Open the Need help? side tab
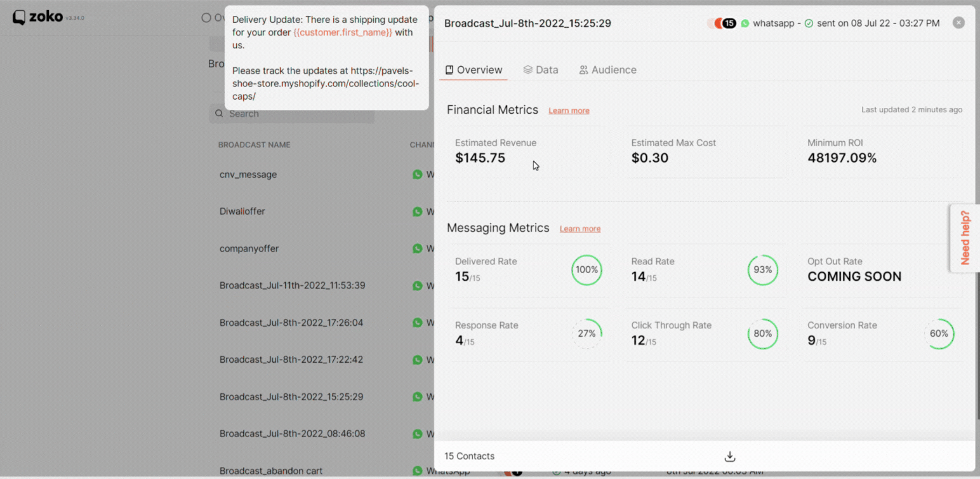This screenshot has width=980, height=479. tap(965, 238)
